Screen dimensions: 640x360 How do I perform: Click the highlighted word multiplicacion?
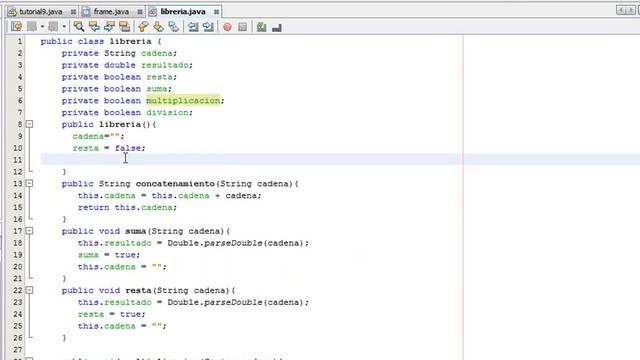[x=183, y=100]
